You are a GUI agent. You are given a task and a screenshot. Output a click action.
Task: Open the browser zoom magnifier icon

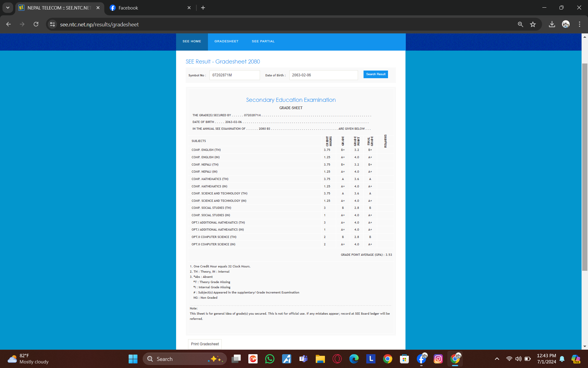click(x=520, y=24)
